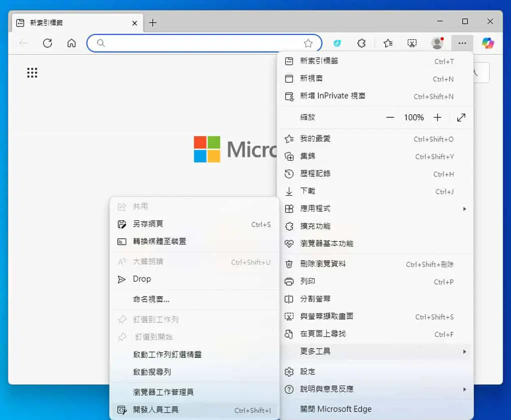This screenshot has height=420, width=511.
Task: Close the 新索引標籤 tab
Action: tap(135, 23)
